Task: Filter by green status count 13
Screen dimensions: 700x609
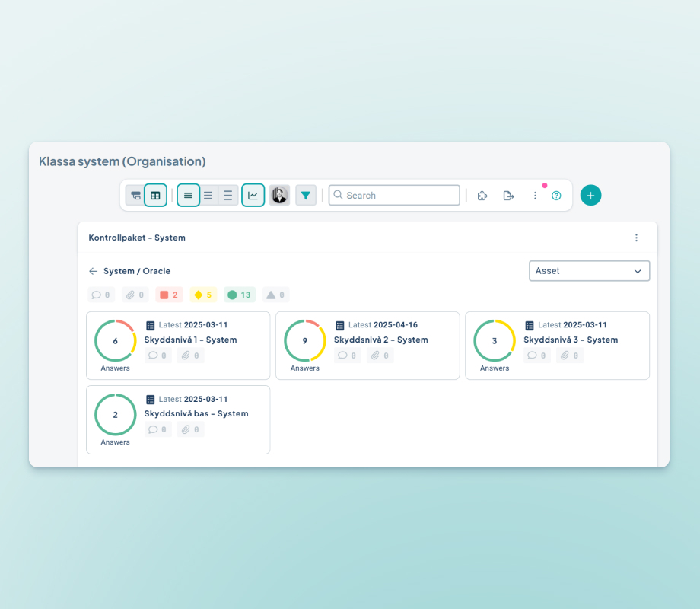Action: click(x=239, y=295)
